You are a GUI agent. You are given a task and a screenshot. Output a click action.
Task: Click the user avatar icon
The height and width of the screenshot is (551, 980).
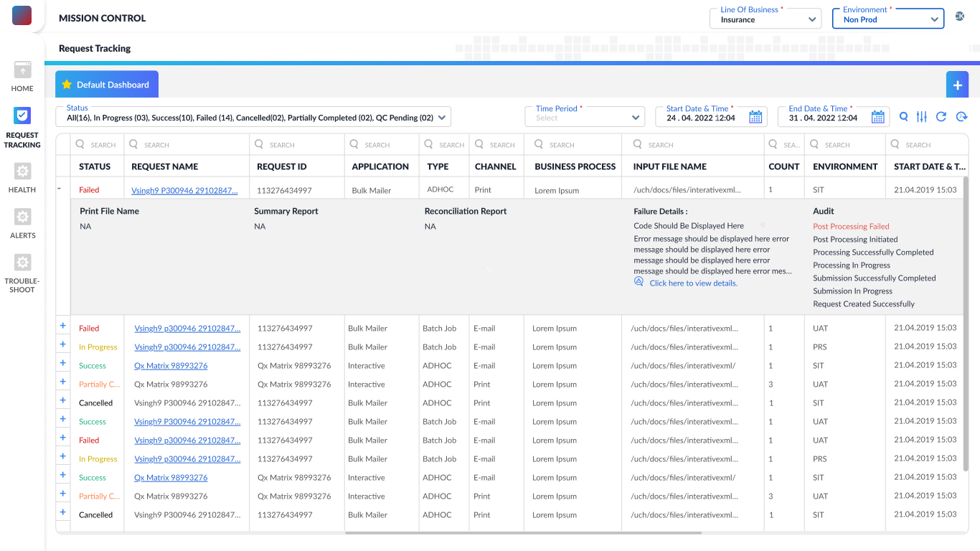[960, 17]
